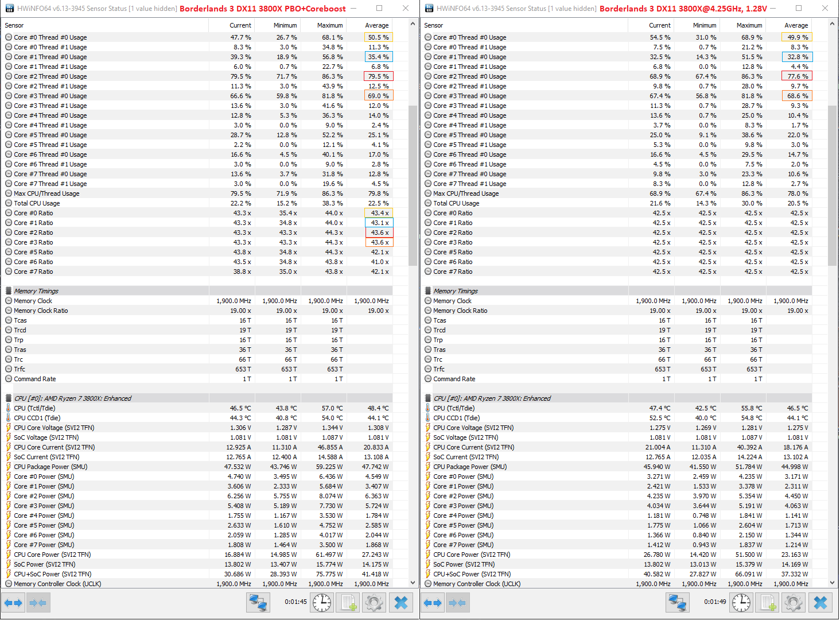Click the vertical scrollbar thumb in left window
Screen dimensions: 840x620
[x=413, y=186]
